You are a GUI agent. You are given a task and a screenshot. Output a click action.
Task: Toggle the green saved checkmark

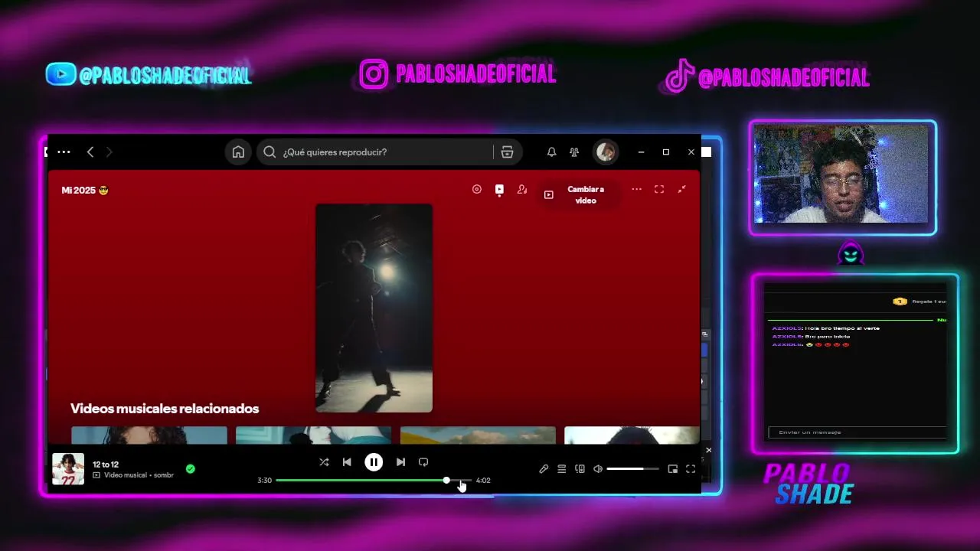click(x=191, y=469)
